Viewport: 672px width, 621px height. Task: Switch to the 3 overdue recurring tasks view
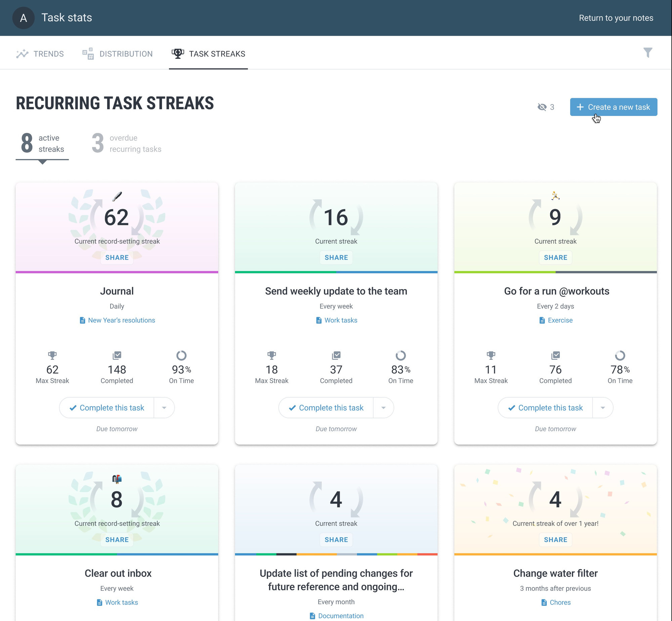pyautogui.click(x=127, y=144)
